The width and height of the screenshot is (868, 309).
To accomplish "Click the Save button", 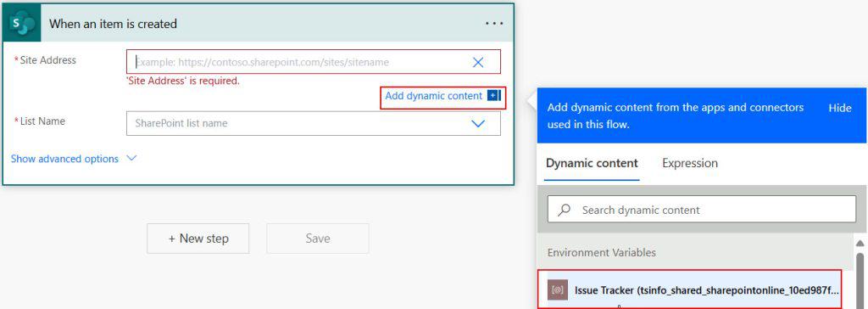I will 318,239.
